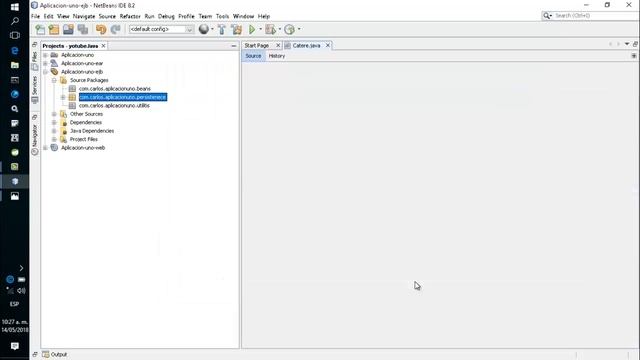This screenshot has width=640, height=360.
Task: Select the Source view toggle
Action: (253, 56)
